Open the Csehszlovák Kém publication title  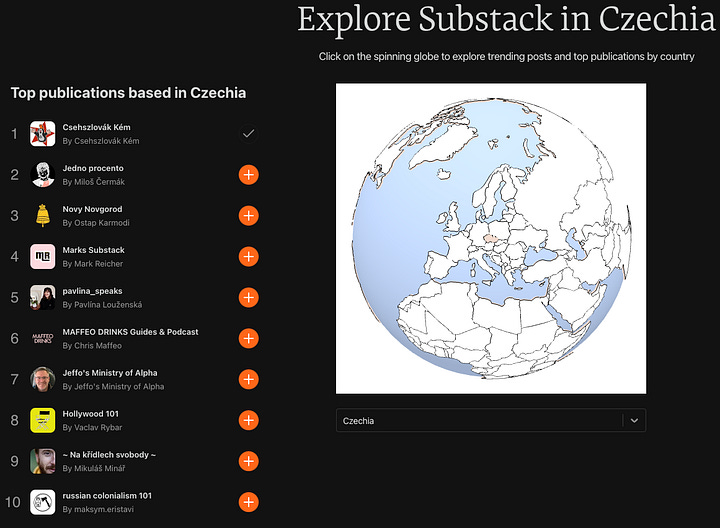point(96,127)
